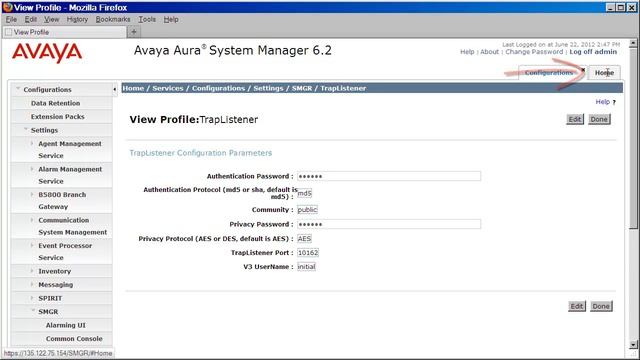The width and height of the screenshot is (640, 360).
Task: Click the Privacy Password field
Action: pyautogui.click(x=389, y=224)
